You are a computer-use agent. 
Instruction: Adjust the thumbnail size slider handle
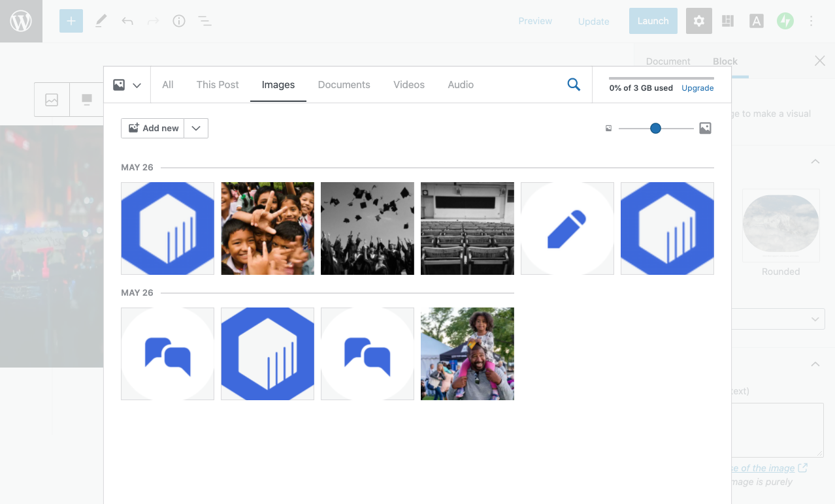point(655,129)
